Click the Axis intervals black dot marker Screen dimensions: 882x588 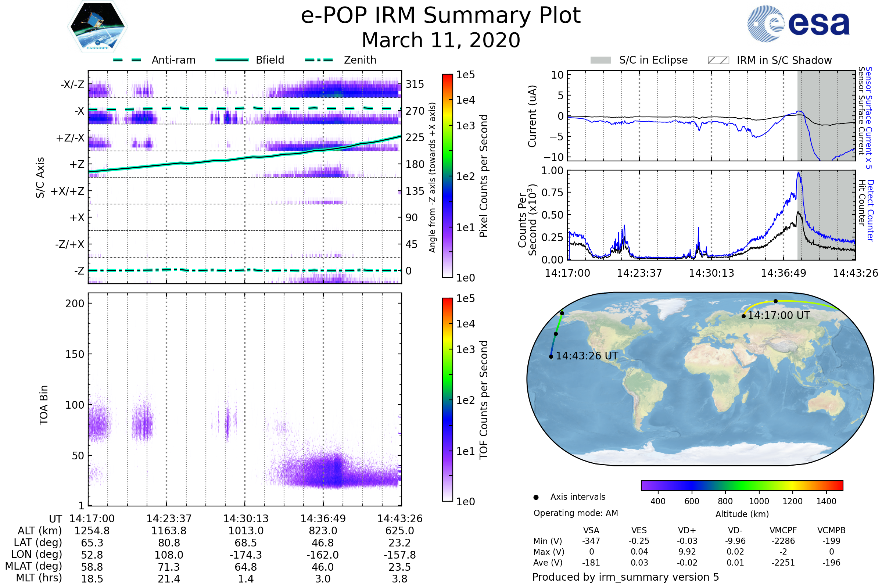pos(536,497)
